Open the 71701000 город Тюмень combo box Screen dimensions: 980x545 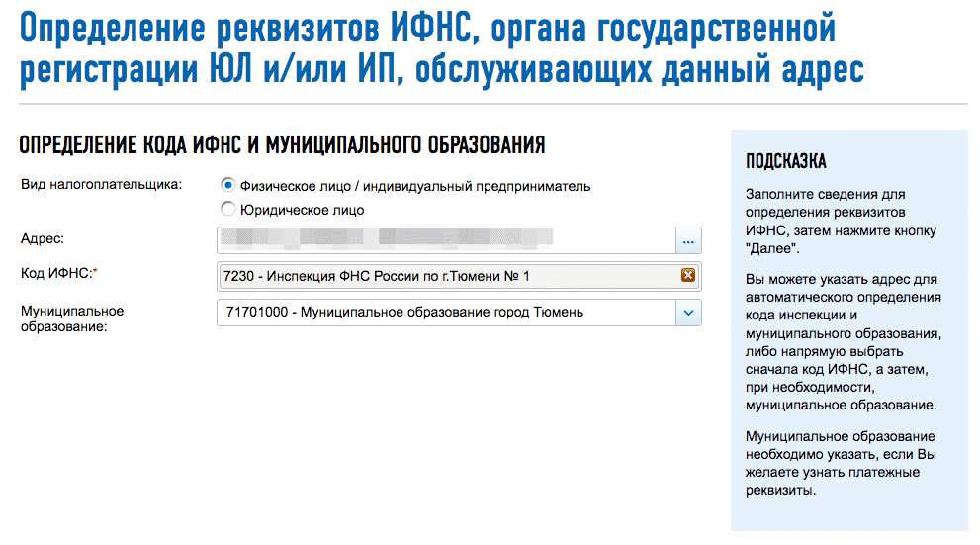point(445,313)
